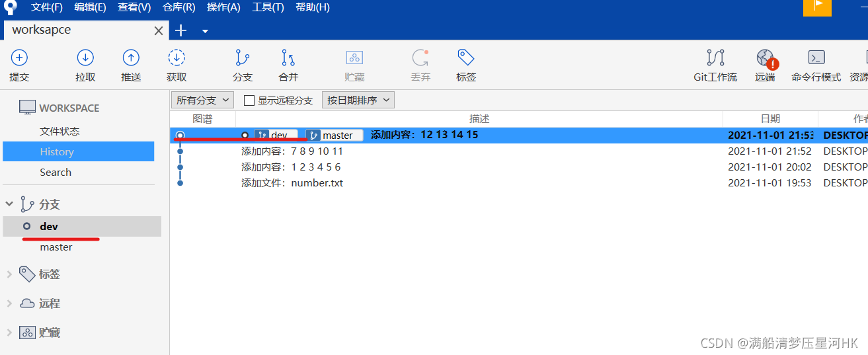Open the 帮助(H) menu
The image size is (868, 355).
click(x=313, y=7)
